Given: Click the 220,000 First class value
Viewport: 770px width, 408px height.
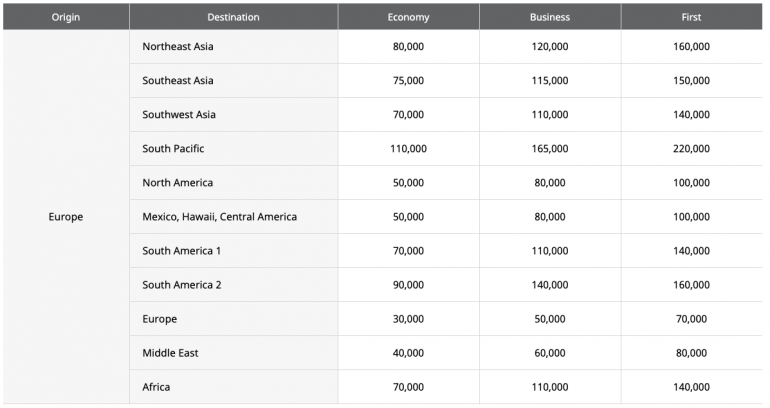Looking at the screenshot, I should coord(691,149).
